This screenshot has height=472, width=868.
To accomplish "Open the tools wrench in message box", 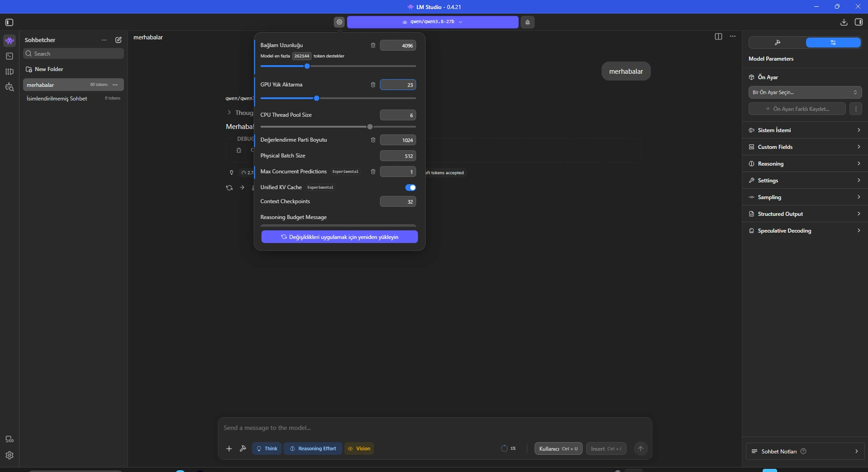I will (x=243, y=448).
